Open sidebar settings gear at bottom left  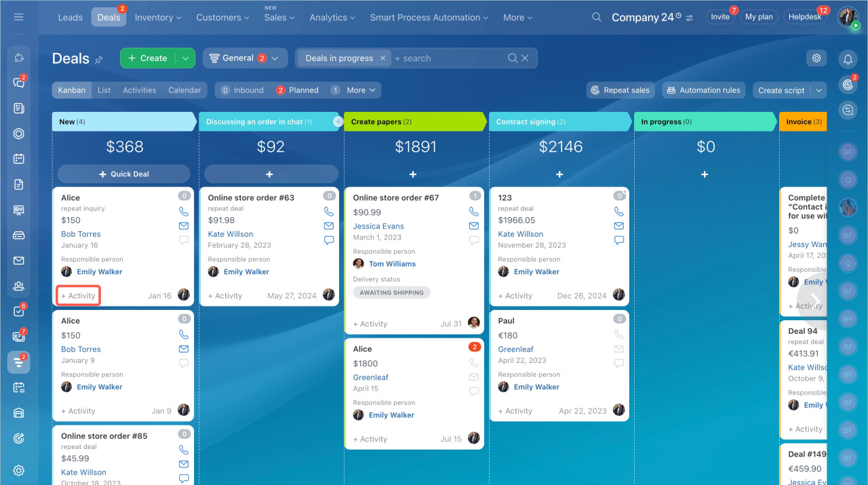tap(19, 470)
